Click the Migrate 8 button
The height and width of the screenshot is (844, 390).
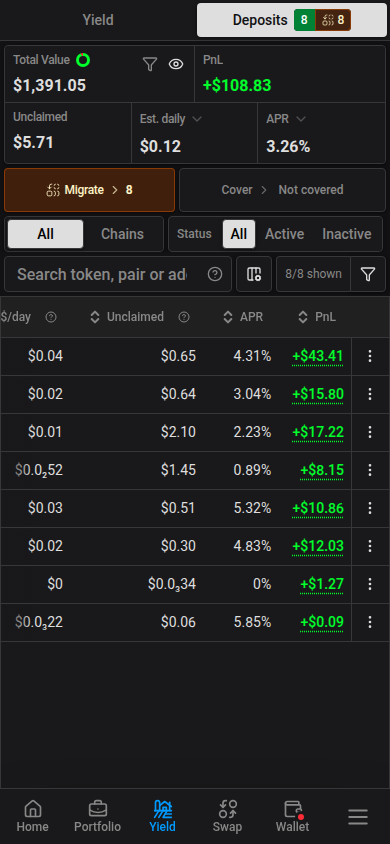[89, 190]
